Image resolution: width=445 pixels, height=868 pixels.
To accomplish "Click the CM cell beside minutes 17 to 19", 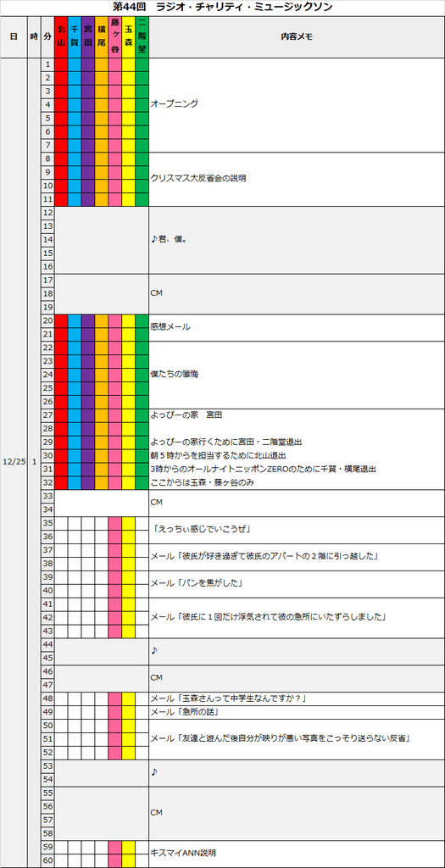I will coord(297,293).
